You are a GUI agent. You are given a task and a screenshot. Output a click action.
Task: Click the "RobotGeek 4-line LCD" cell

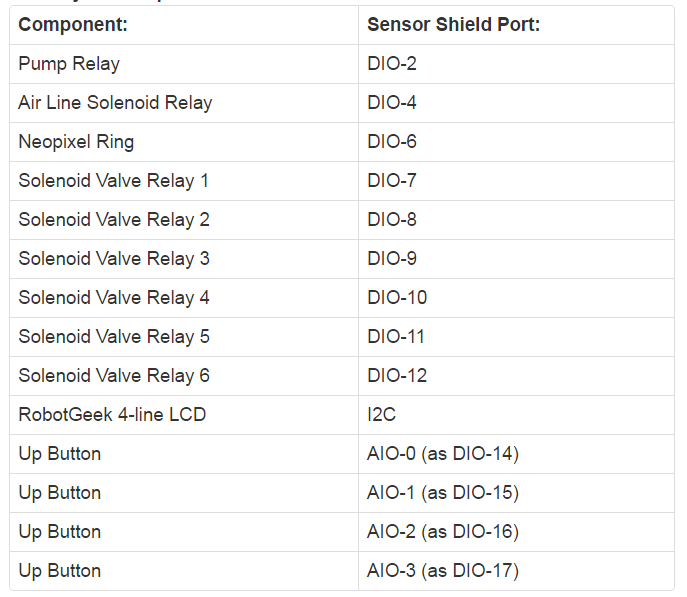[112, 415]
